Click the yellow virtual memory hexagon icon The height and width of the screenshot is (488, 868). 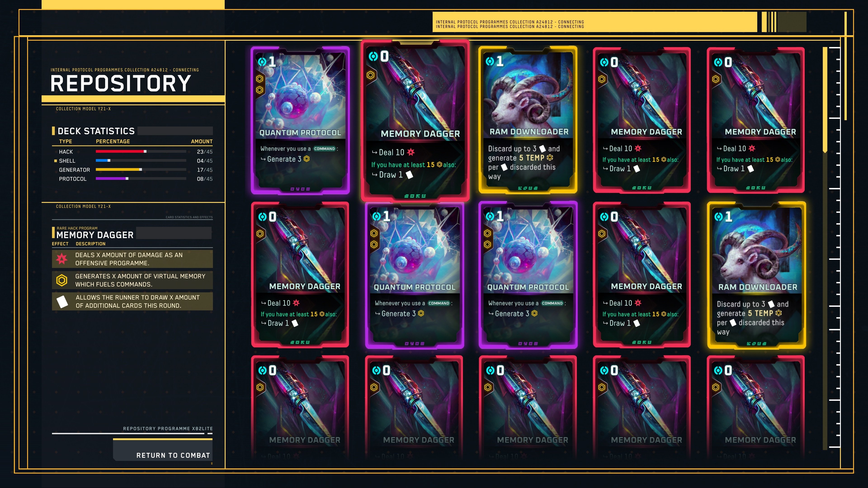[62, 280]
